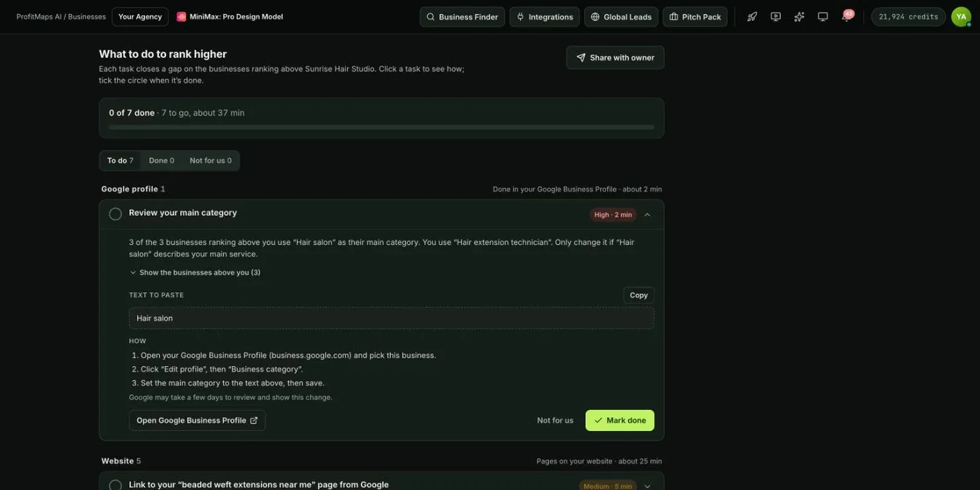This screenshot has width=980, height=490.
Task: Click the Pitch Pack briefcase icon
Action: 674,17
